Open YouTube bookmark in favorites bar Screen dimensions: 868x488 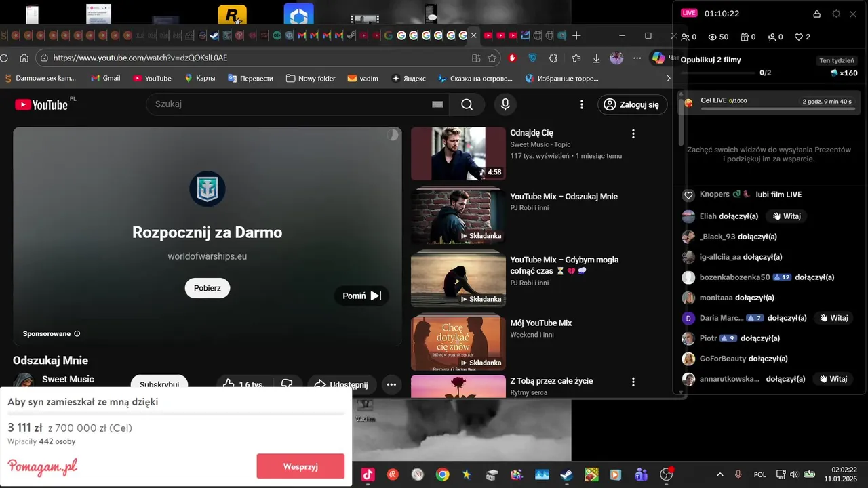click(153, 79)
